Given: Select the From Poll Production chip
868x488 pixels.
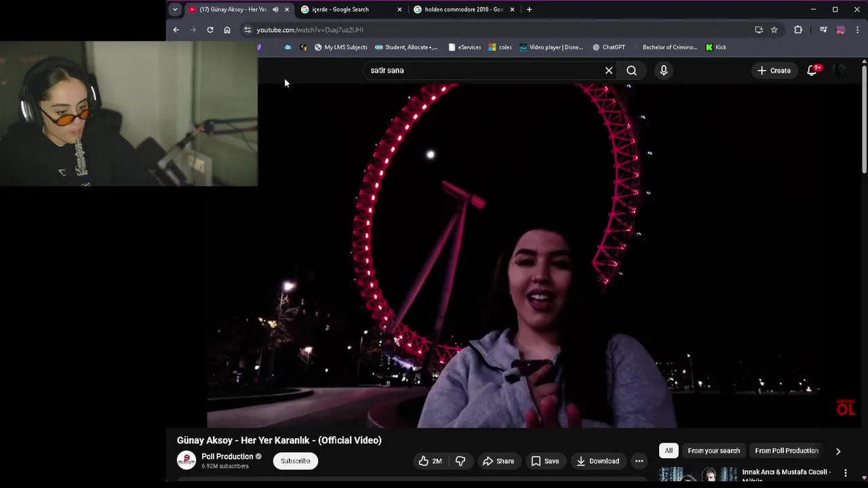Looking at the screenshot, I should [787, 451].
